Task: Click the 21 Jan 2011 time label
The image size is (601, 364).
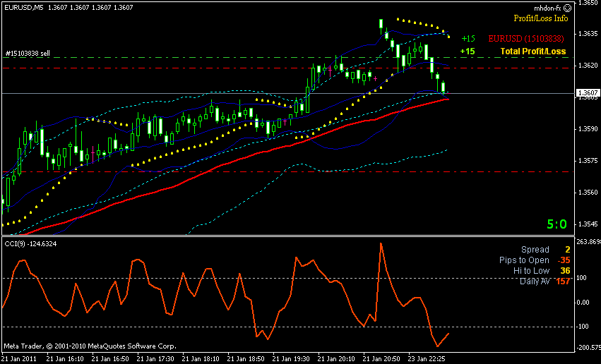Action: [19, 359]
